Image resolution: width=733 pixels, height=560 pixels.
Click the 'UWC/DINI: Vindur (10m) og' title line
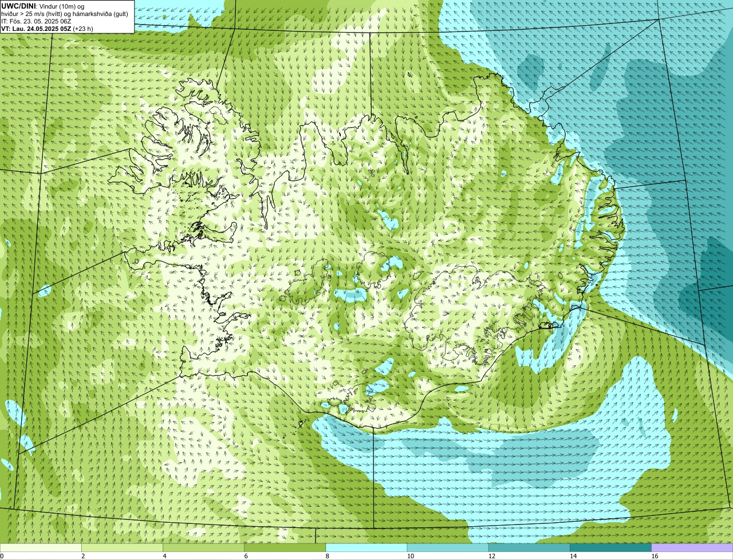(x=42, y=6)
